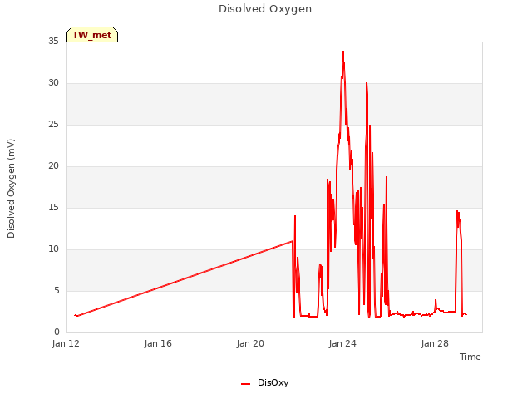Click the 0 y-axis tick label

point(57,332)
